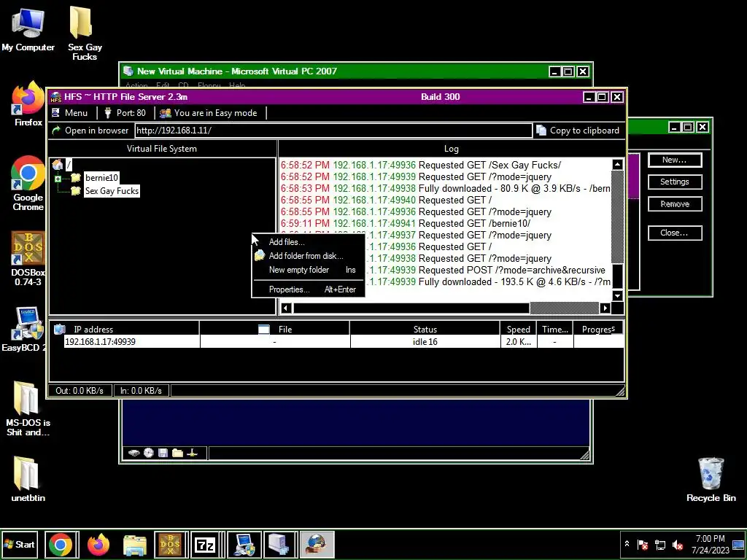Click the 'idle 16' status cell
747x560 pixels.
(425, 342)
